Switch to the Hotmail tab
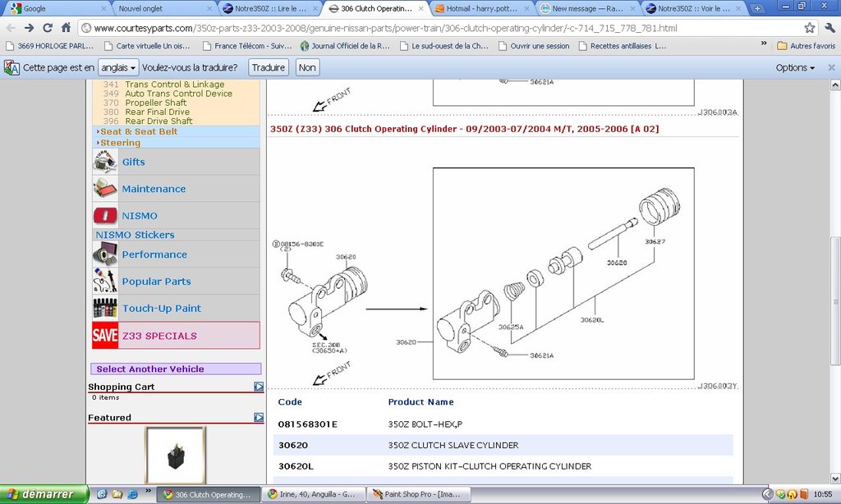 point(483,8)
